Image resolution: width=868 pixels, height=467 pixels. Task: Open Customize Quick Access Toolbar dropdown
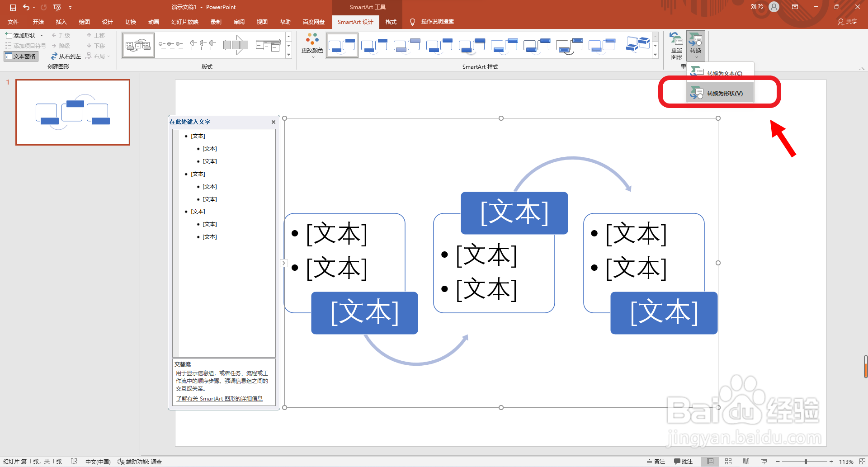coord(70,8)
